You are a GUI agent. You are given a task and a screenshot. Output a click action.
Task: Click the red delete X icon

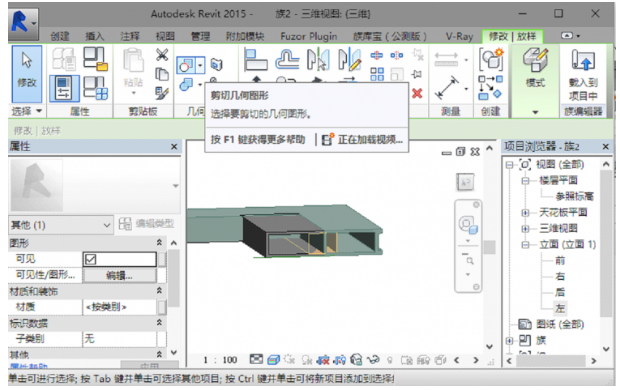click(417, 94)
